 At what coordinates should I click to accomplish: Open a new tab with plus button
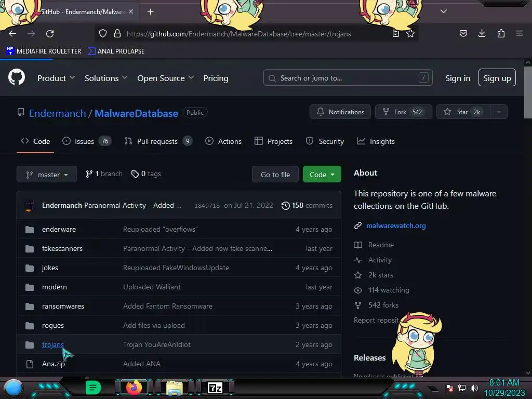pyautogui.click(x=150, y=12)
